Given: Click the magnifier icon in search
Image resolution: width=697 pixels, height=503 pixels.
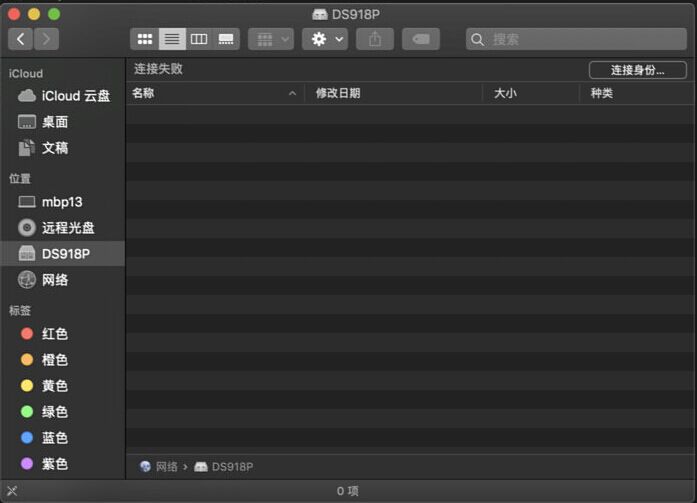Looking at the screenshot, I should pyautogui.click(x=477, y=40).
